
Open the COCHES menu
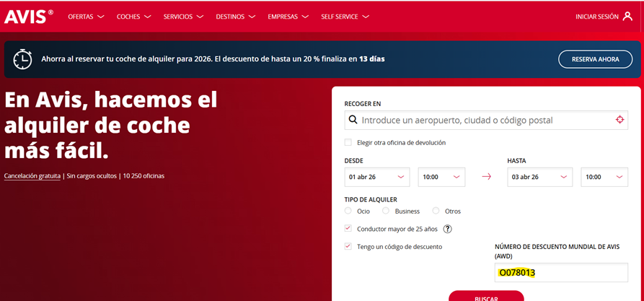[134, 17]
